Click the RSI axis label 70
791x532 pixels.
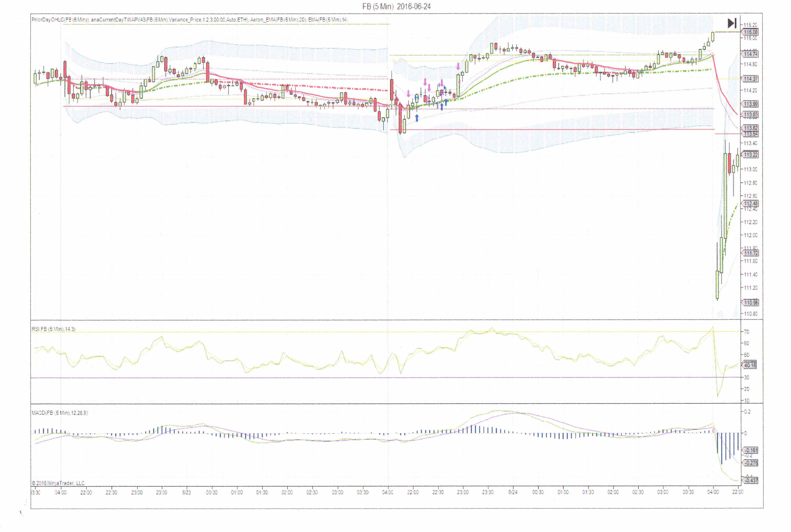pyautogui.click(x=747, y=332)
